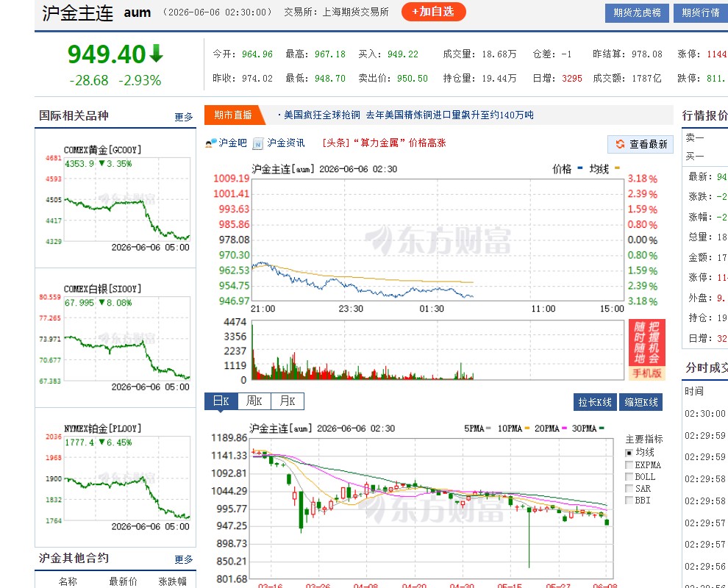Click the 加自选 add-to-watchlist button
Screen dimensions: 728x588
pos(433,12)
